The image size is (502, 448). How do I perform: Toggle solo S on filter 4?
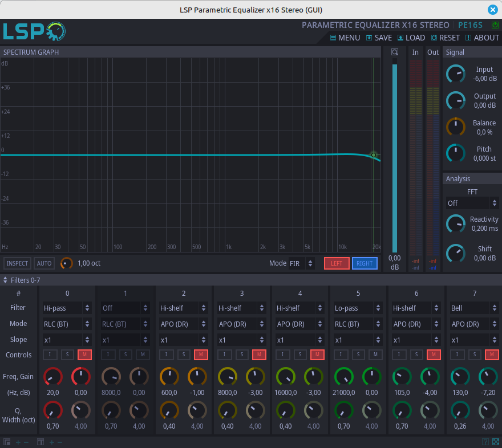(300, 355)
